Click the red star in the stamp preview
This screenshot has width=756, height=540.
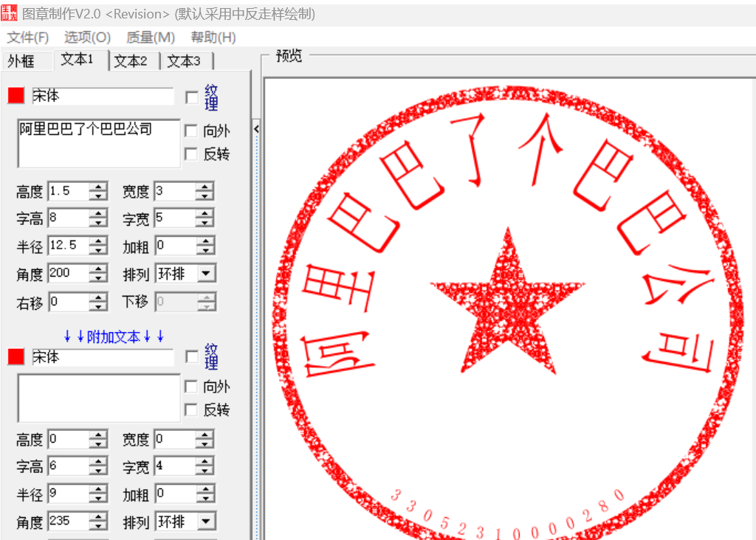click(x=508, y=306)
